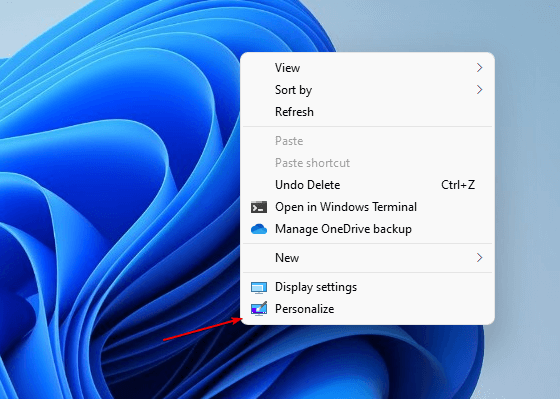Screen dimensions: 560x399
Task: Select Personalize at the menu bottom
Action: (367, 309)
